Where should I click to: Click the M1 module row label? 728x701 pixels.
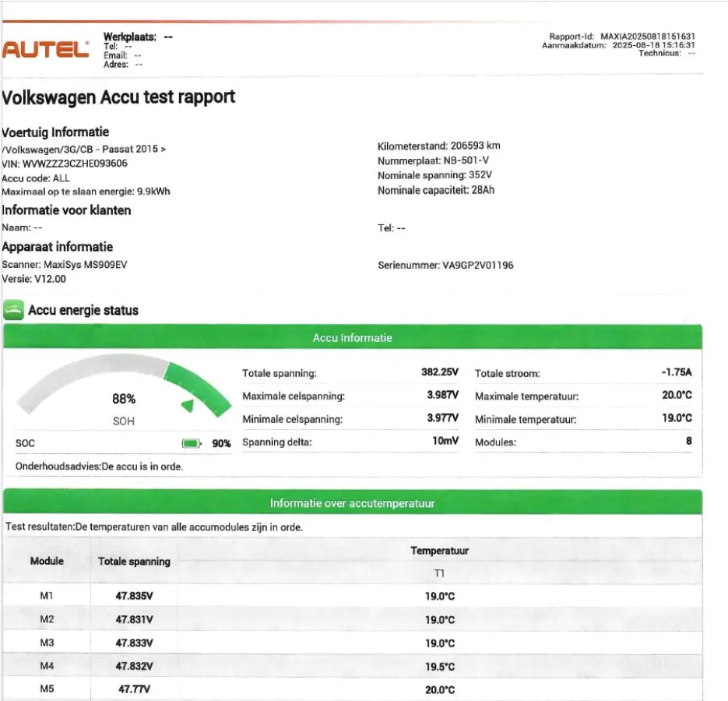tap(47, 596)
